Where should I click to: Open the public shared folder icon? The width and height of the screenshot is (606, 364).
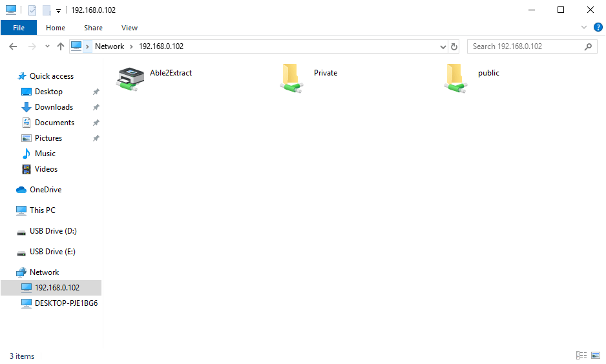coord(455,78)
